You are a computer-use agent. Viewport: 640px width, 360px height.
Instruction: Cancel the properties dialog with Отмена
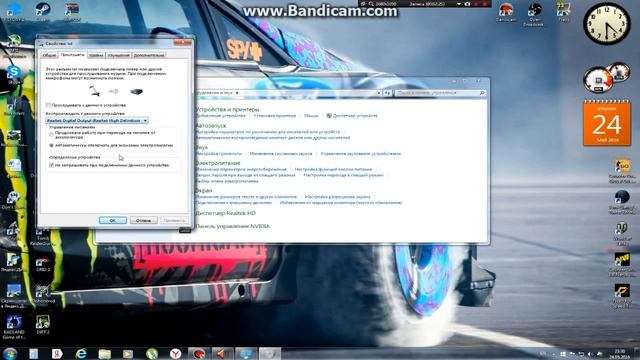point(143,220)
